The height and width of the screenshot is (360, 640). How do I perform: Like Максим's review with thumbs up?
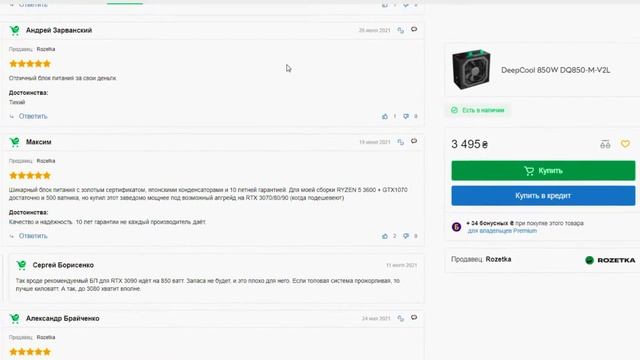tap(385, 236)
